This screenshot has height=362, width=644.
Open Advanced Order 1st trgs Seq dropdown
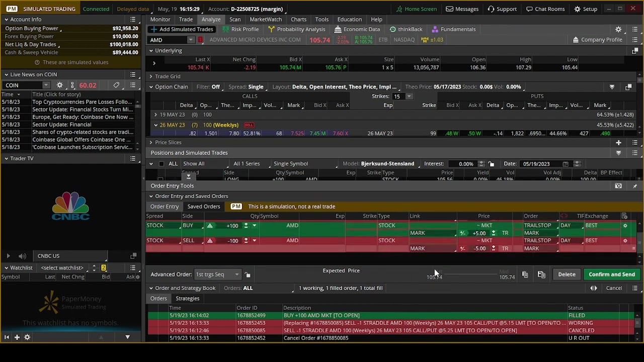(x=217, y=275)
